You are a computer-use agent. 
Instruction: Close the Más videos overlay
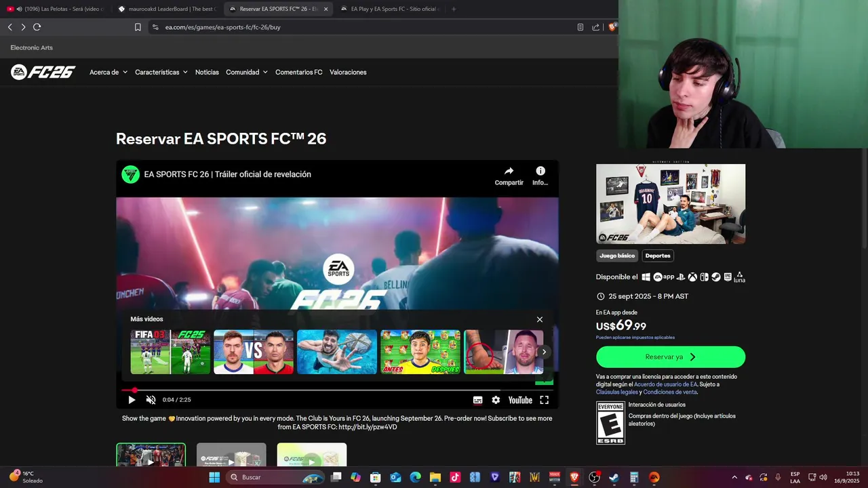point(540,319)
